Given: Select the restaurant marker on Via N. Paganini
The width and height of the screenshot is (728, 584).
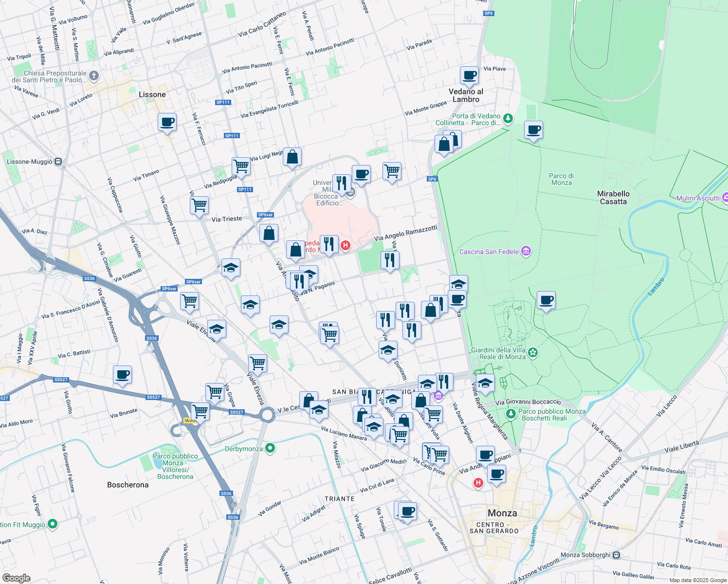Looking at the screenshot, I should point(299,281).
